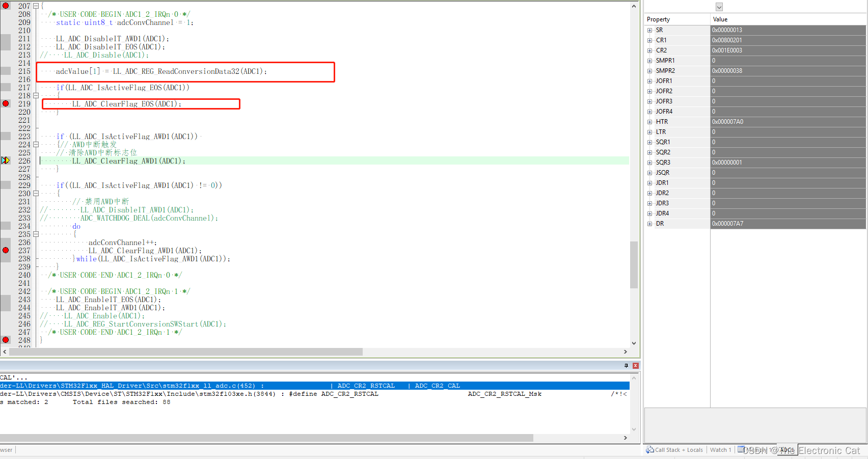The width and height of the screenshot is (868, 459).
Task: Expand the JOFR3 register
Action: tap(649, 101)
